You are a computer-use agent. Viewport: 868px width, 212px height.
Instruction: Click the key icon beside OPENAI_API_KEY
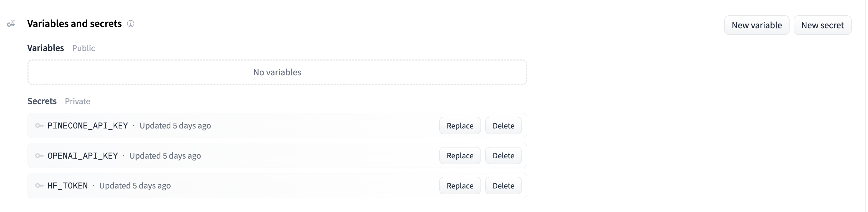(39, 155)
